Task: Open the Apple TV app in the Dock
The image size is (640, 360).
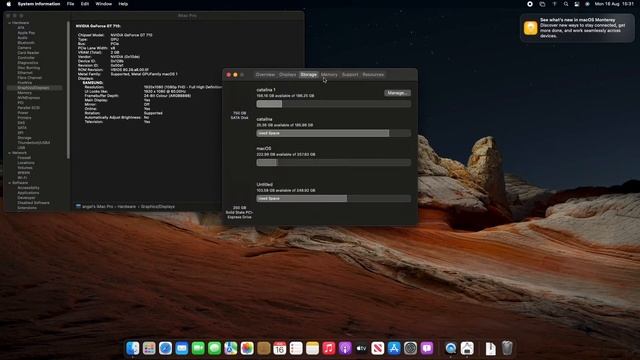Action: point(361,348)
